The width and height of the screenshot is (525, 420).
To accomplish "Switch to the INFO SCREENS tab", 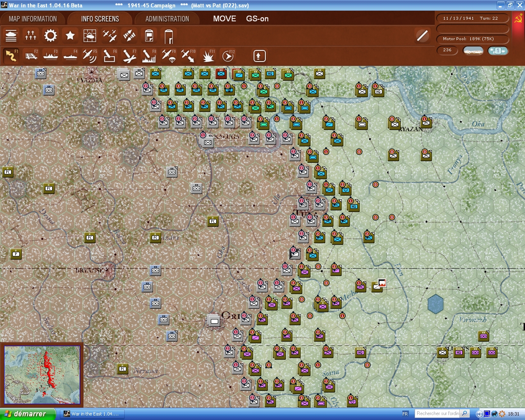I will [x=100, y=19].
